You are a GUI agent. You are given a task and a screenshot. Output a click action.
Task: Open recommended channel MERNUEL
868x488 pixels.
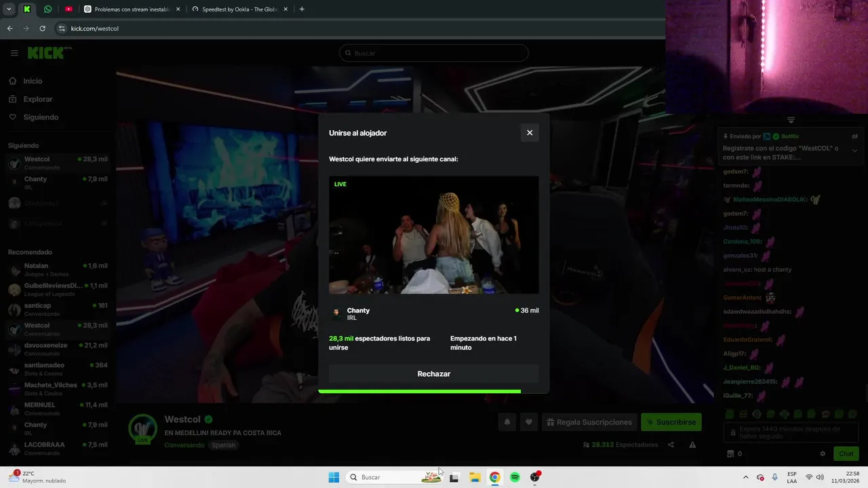click(58, 409)
